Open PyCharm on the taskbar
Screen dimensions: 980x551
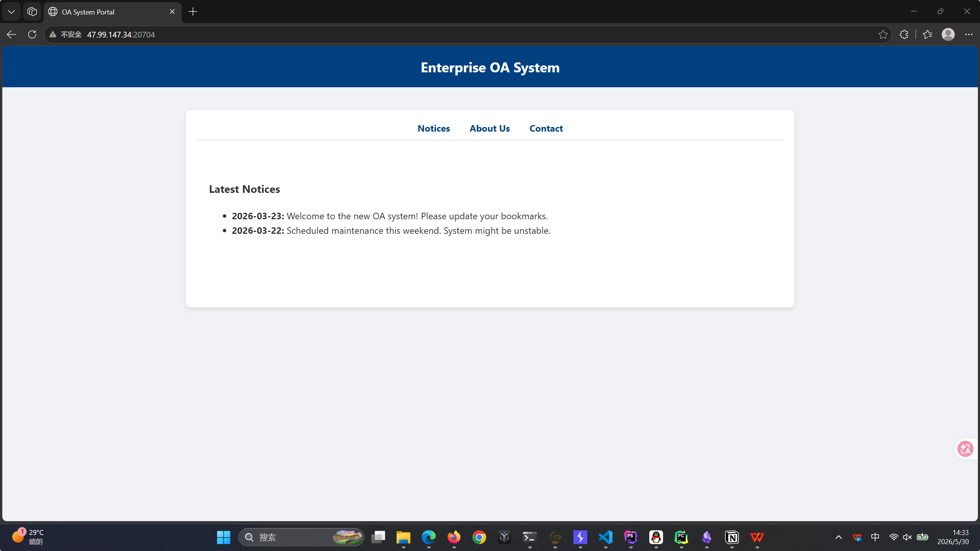click(x=681, y=537)
